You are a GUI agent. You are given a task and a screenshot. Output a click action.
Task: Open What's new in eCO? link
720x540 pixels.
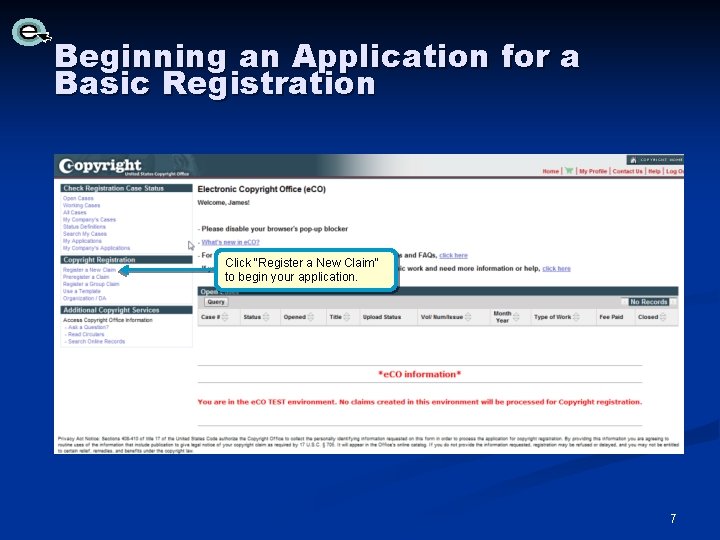pyautogui.click(x=231, y=242)
